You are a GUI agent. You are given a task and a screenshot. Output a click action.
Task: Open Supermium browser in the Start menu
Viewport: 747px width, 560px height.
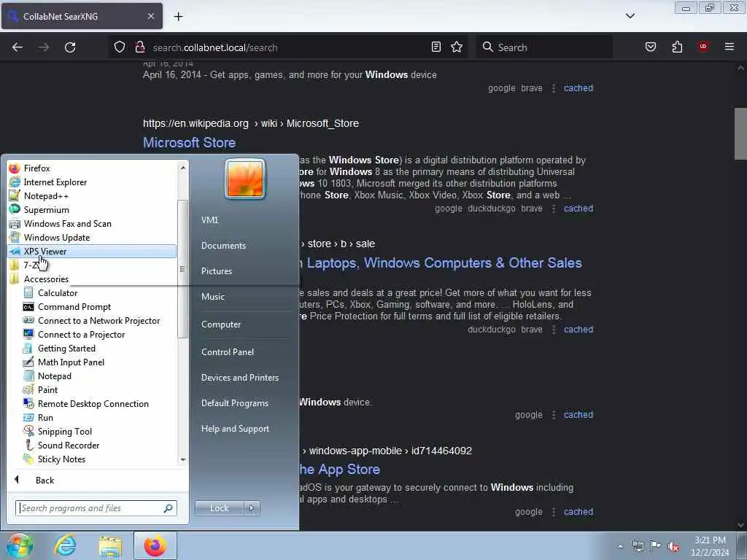(x=46, y=209)
